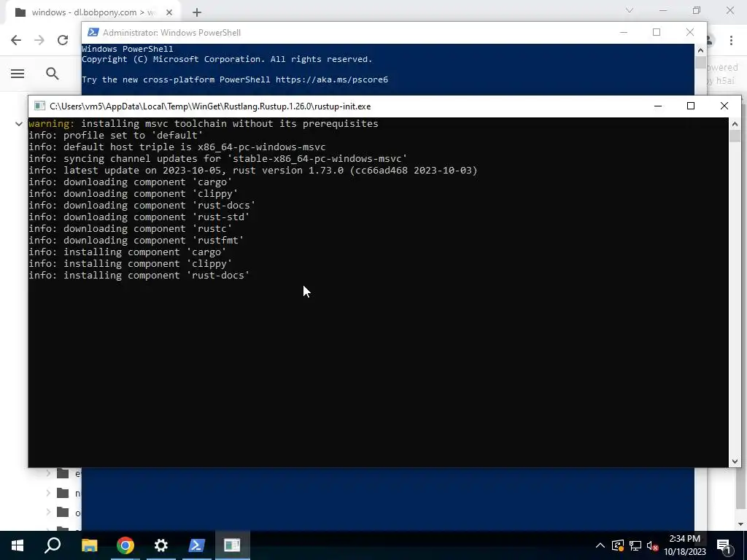Go forward in Chrome browser
Image resolution: width=747 pixels, height=560 pixels.
click(x=39, y=40)
